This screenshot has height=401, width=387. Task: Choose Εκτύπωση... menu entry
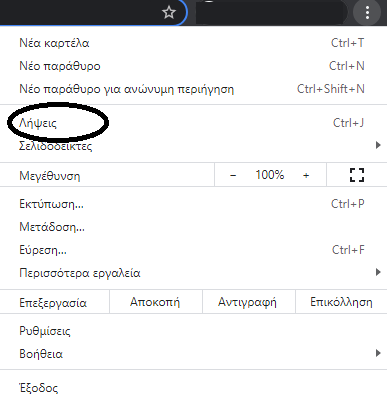[x=193, y=204]
